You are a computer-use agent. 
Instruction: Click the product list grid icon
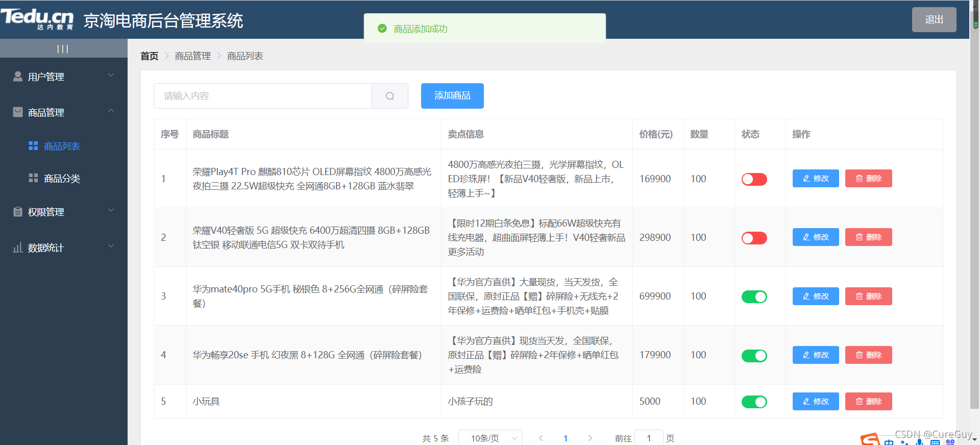pos(33,146)
